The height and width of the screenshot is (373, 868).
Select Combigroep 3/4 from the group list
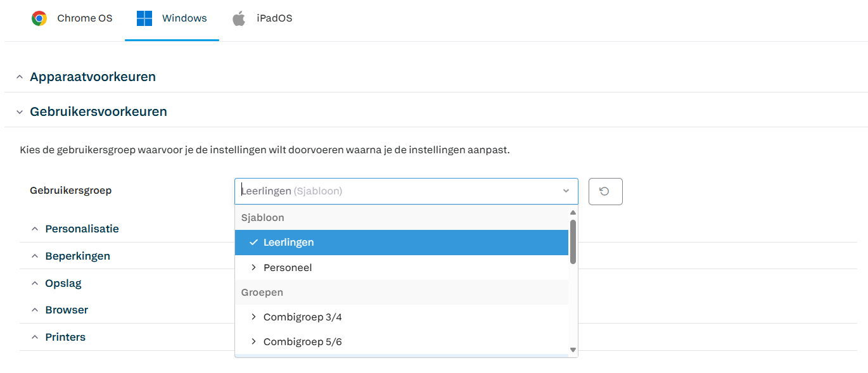402,317
